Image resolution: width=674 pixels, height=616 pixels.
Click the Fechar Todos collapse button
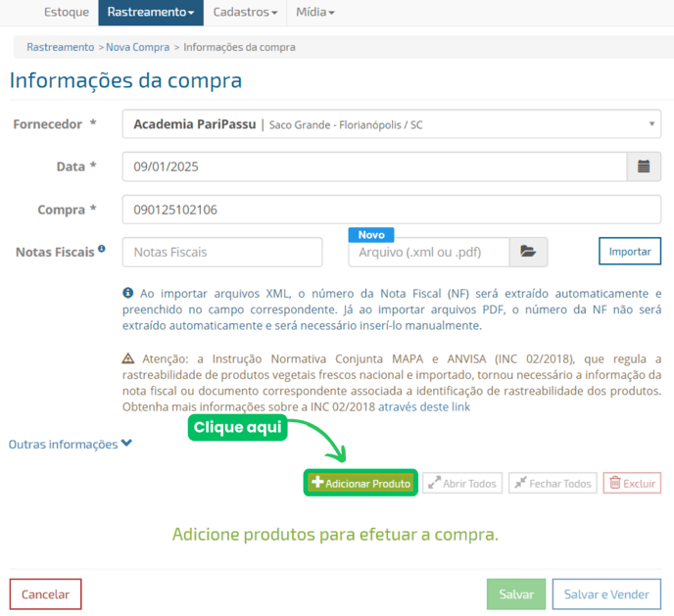552,483
